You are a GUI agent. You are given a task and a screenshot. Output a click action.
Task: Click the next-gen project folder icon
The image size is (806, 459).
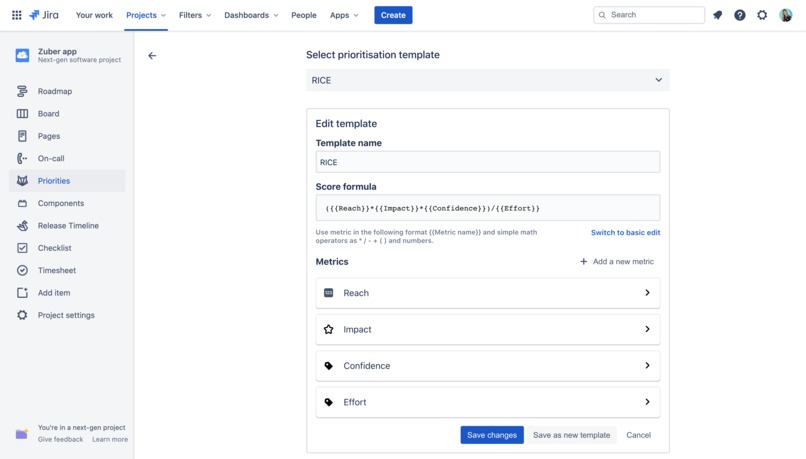coord(22,434)
